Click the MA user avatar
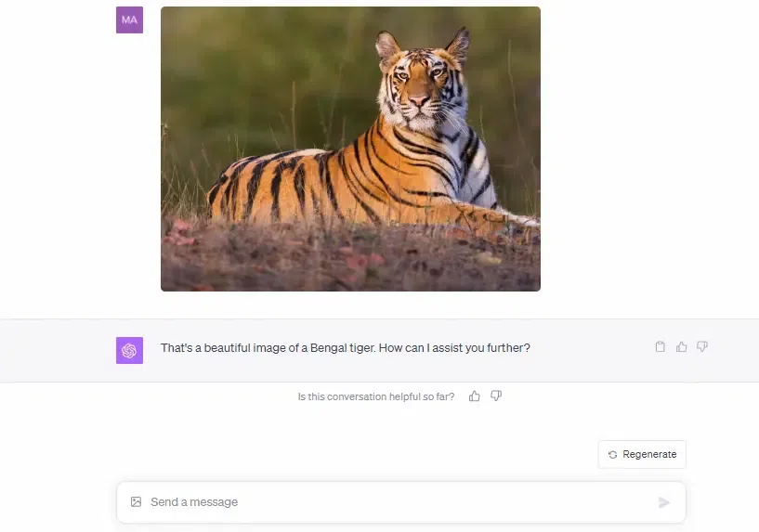This screenshot has height=532, width=759. (x=129, y=19)
